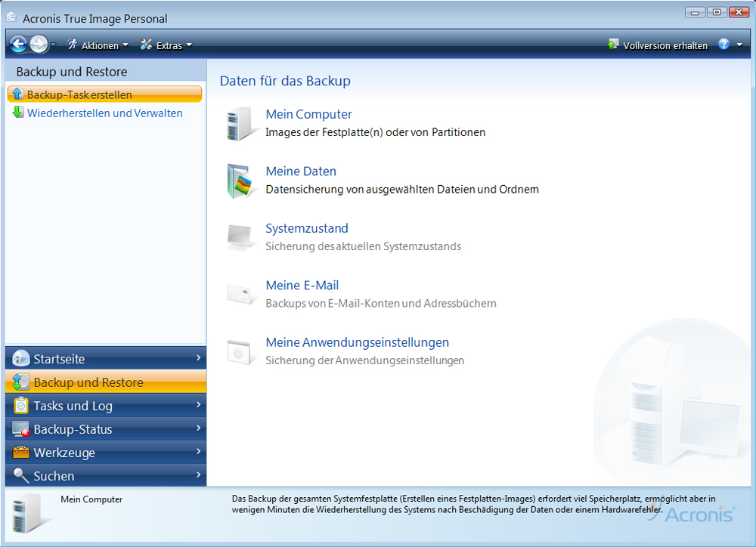Open the Systemzustand backup option
Image resolution: width=756 pixels, height=547 pixels.
307,228
